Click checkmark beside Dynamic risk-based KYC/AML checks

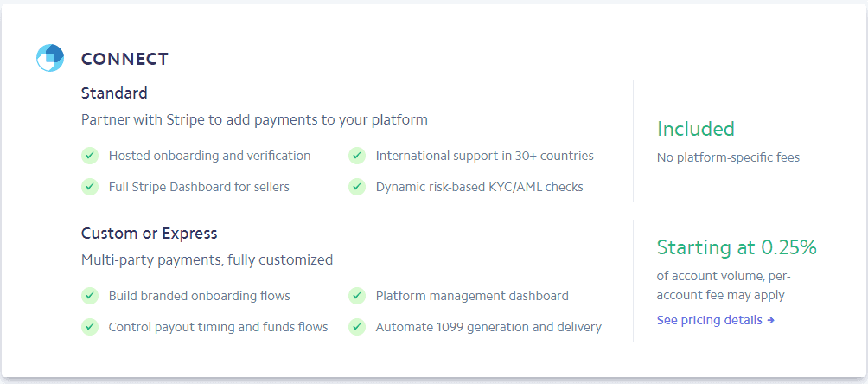[x=356, y=186]
